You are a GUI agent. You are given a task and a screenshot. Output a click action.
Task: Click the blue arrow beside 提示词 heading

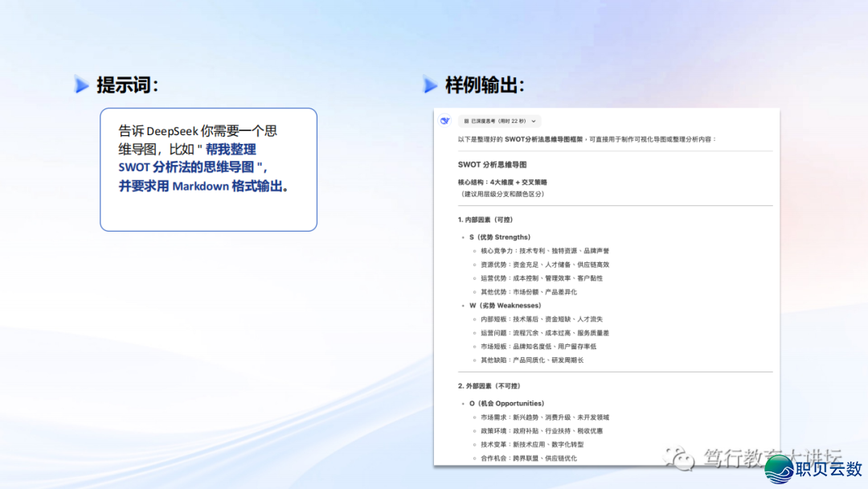coord(82,84)
